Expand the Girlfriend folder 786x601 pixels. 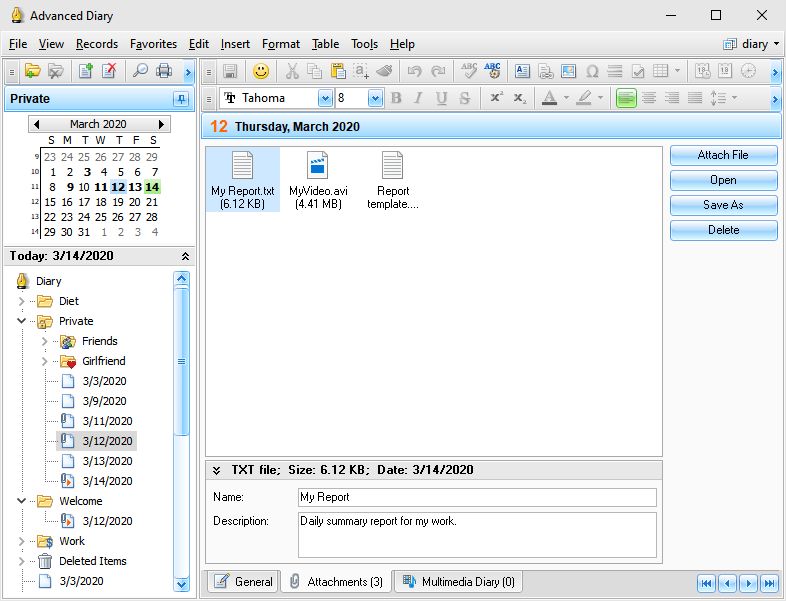click(44, 361)
